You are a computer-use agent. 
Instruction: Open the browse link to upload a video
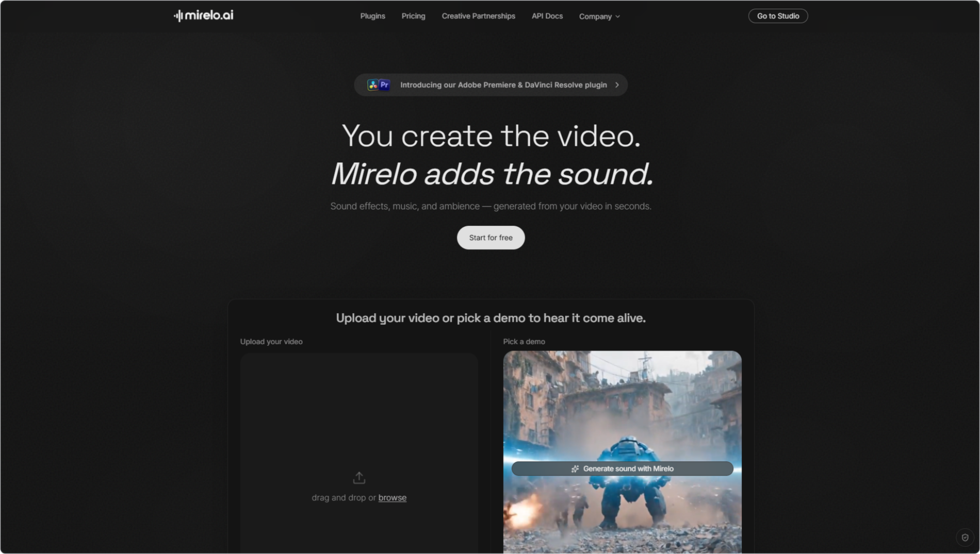click(x=393, y=497)
